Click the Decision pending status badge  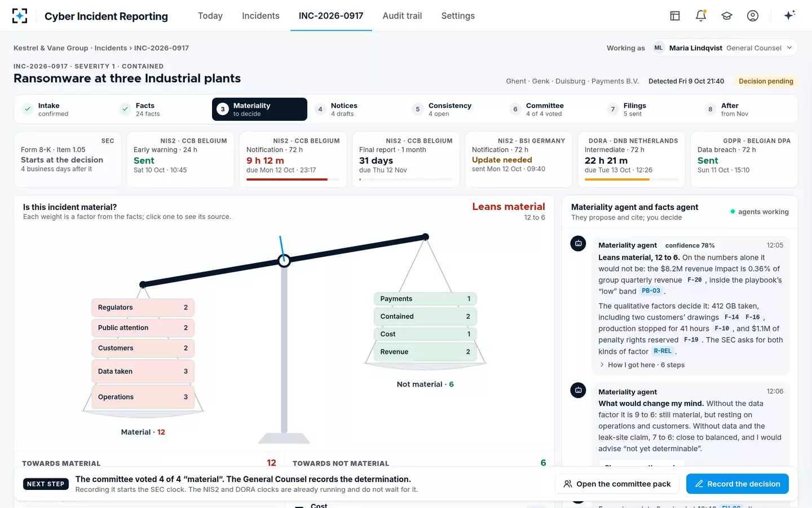tap(766, 81)
